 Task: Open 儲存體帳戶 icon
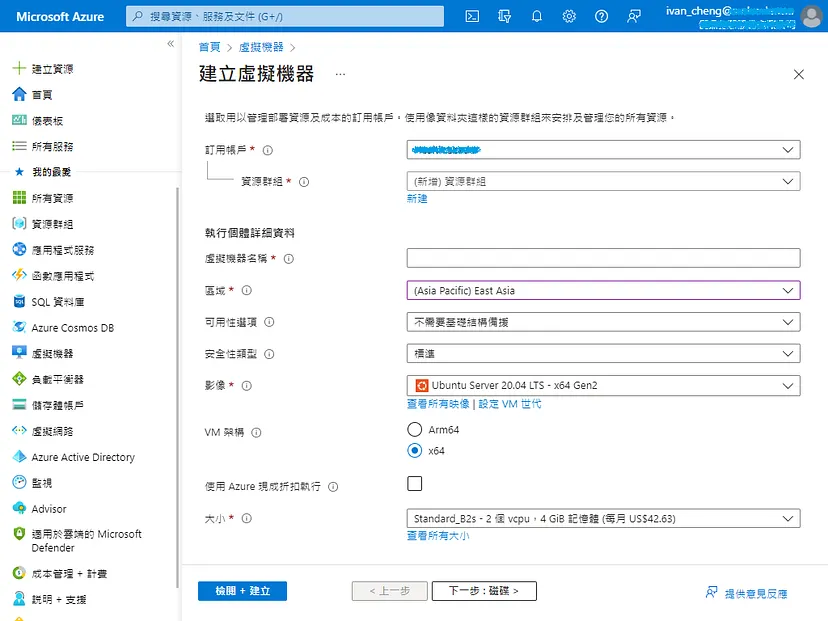tap(19, 404)
